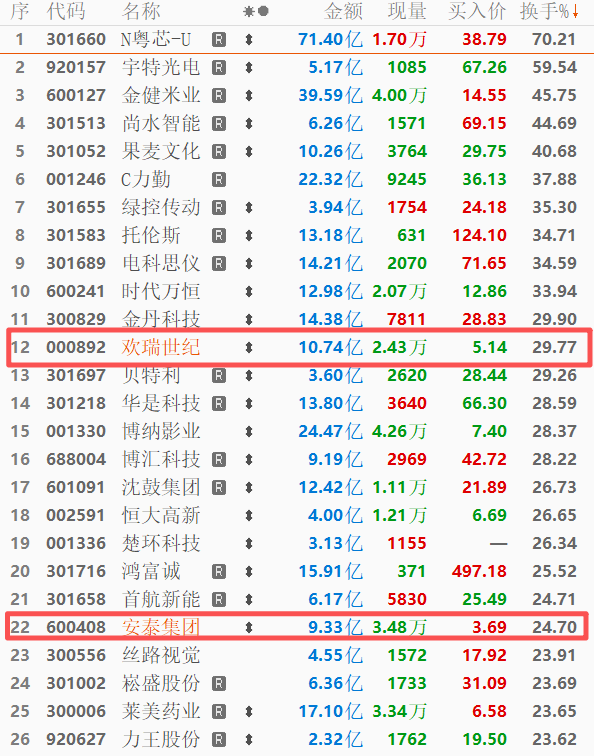
Task: Click the R badge beside 博汇科技
Action: coord(219,459)
